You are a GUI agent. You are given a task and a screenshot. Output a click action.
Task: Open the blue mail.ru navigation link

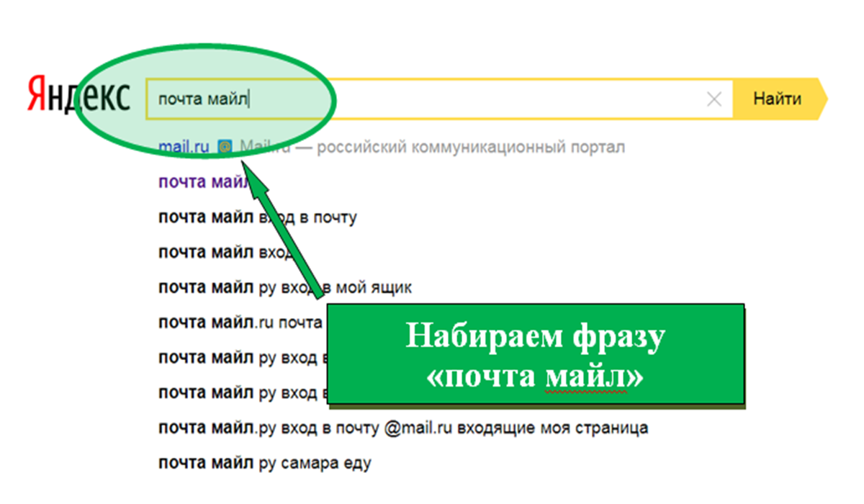pyautogui.click(x=184, y=147)
